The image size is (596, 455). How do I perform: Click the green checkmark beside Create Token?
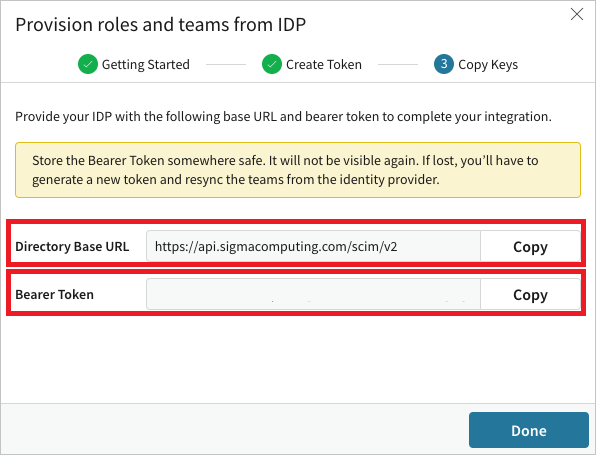tap(272, 64)
